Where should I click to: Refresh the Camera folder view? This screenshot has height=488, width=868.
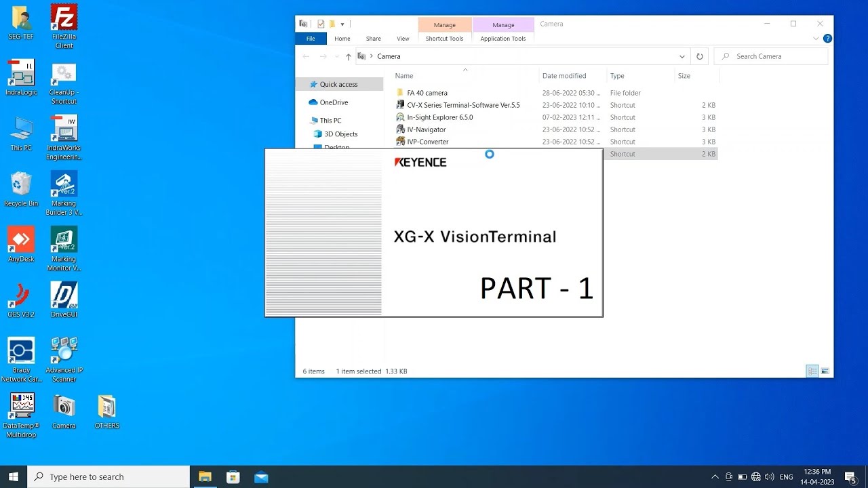click(700, 56)
